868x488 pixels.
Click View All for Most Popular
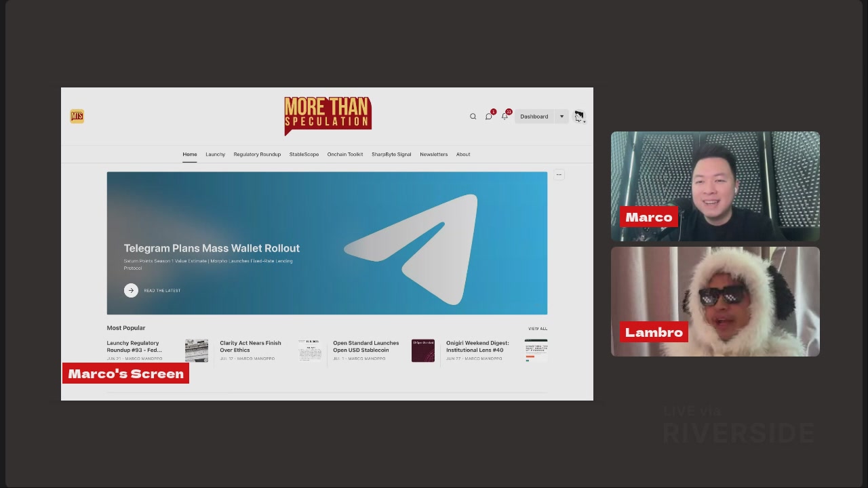pyautogui.click(x=538, y=329)
